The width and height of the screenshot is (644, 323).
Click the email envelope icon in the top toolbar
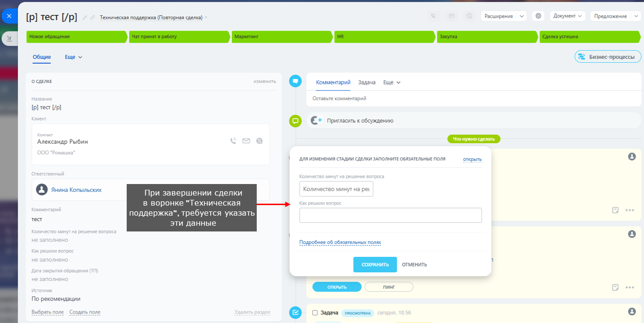click(452, 16)
